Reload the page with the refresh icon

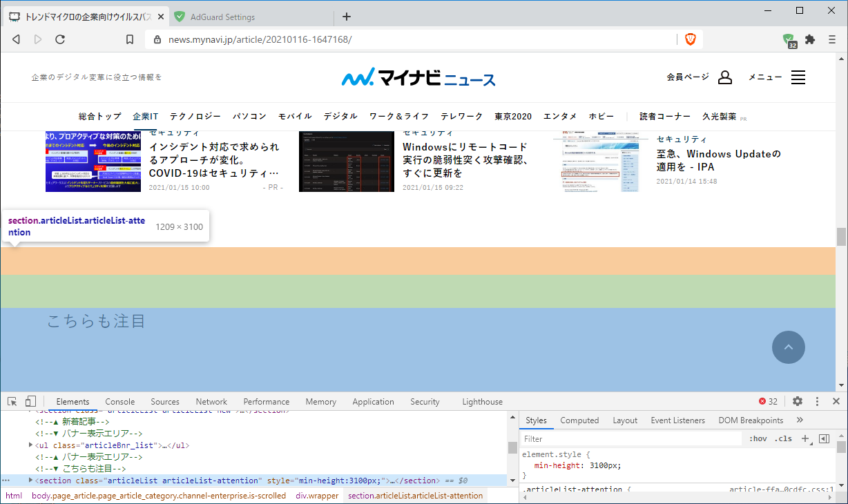click(x=60, y=39)
